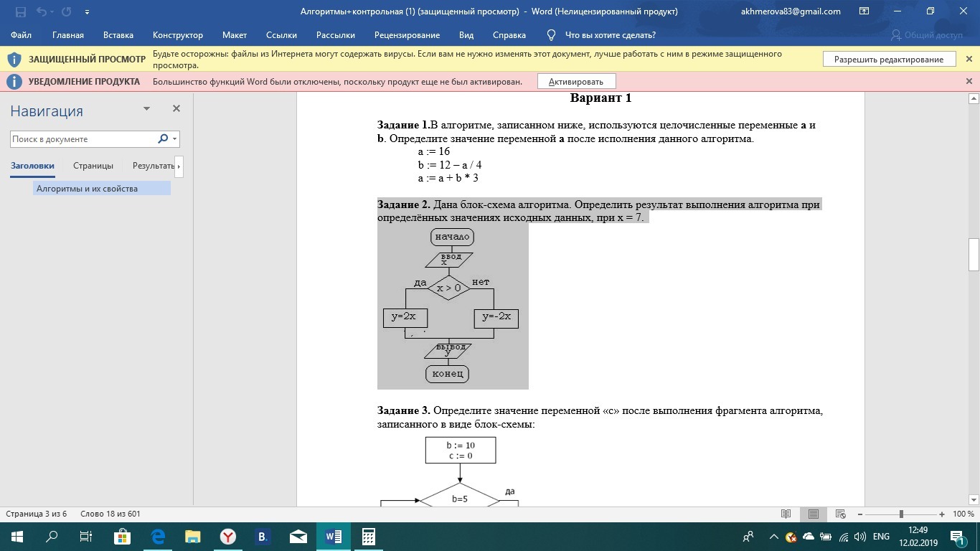Click the flowchart image for Задание 2
The height and width of the screenshot is (551, 980).
[x=453, y=306]
